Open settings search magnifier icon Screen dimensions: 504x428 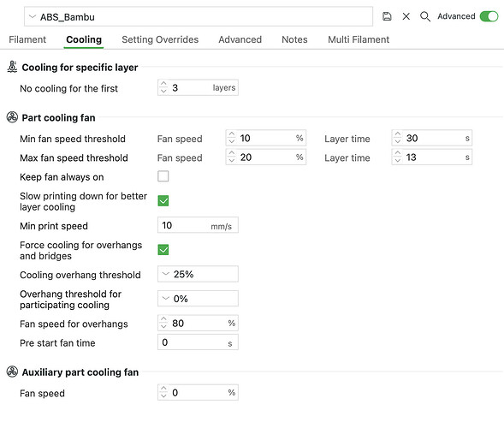tap(425, 16)
